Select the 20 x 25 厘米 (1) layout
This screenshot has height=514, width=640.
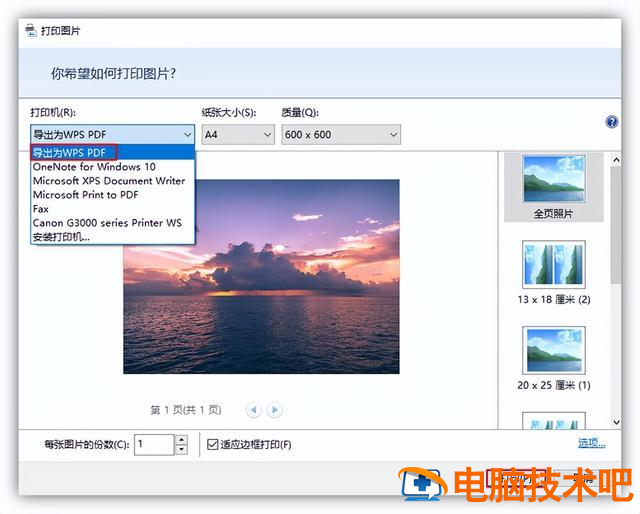554,358
